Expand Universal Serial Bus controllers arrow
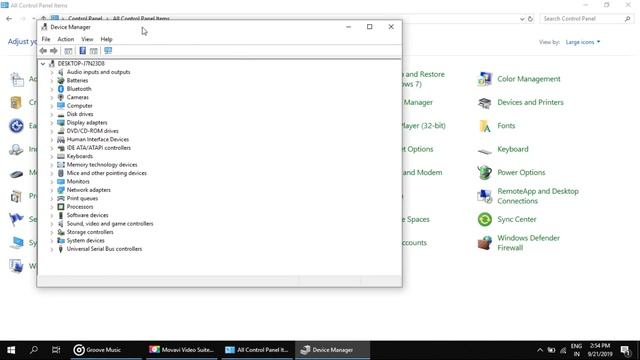 [52, 249]
